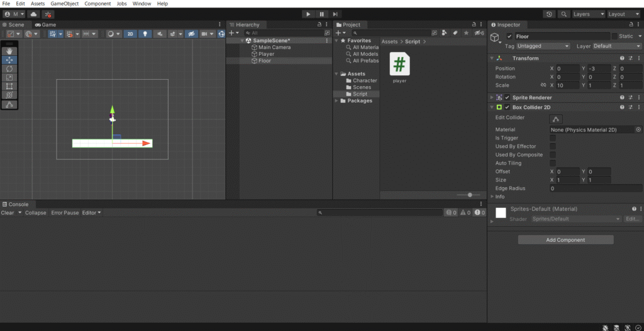Screen dimensions: 644x331
Task: Select the Rotate tool
Action: 9,68
